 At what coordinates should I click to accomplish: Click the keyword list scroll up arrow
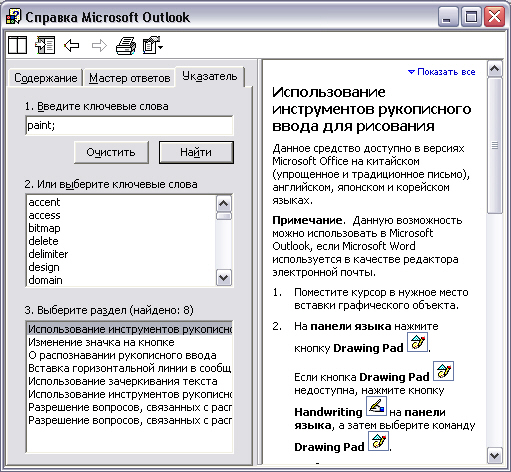point(223,203)
